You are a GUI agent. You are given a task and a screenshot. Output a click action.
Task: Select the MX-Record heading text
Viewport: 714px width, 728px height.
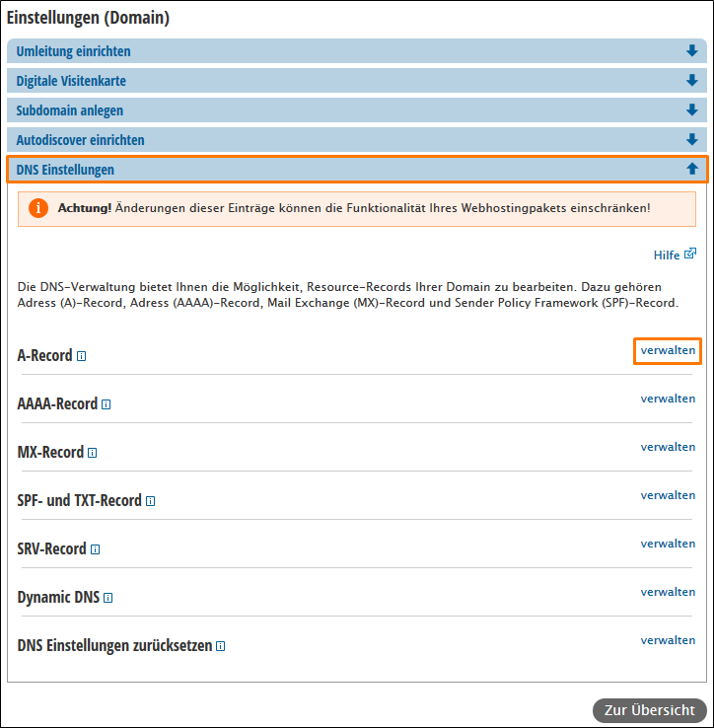(50, 452)
